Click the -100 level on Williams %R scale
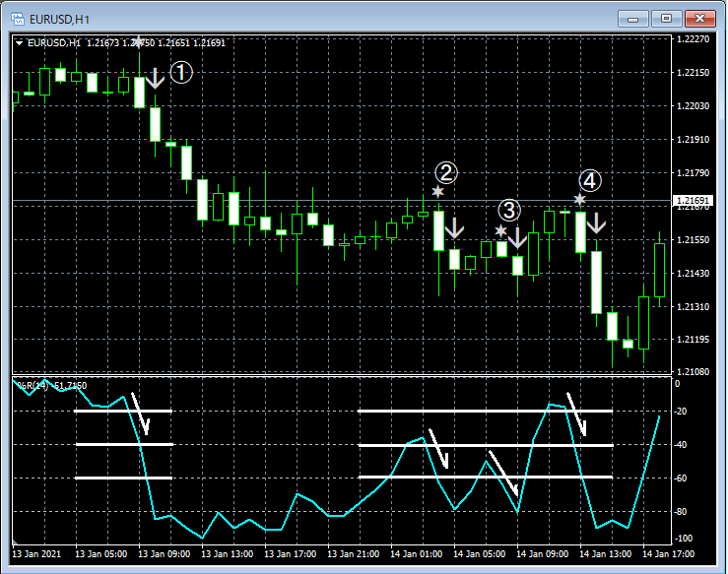728x574 pixels. pos(683,539)
